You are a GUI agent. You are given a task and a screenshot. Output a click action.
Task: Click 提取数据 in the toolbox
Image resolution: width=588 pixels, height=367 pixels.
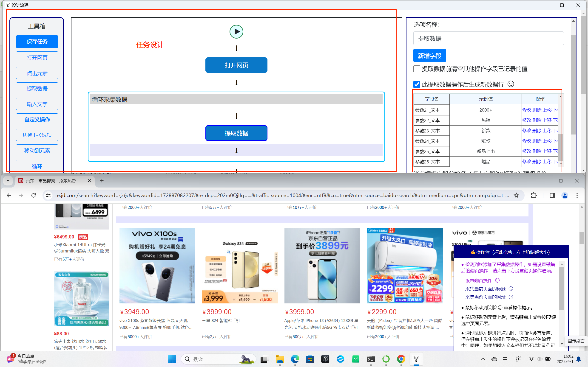37,89
